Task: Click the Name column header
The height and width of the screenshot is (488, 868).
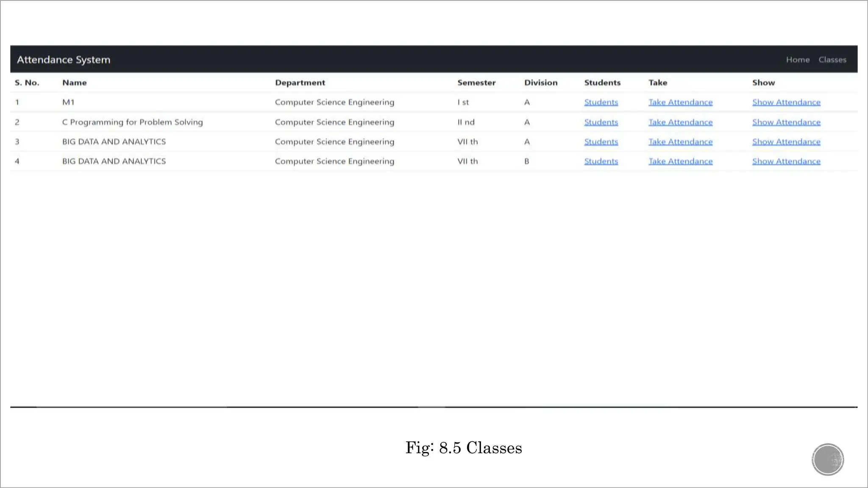Action: (75, 83)
